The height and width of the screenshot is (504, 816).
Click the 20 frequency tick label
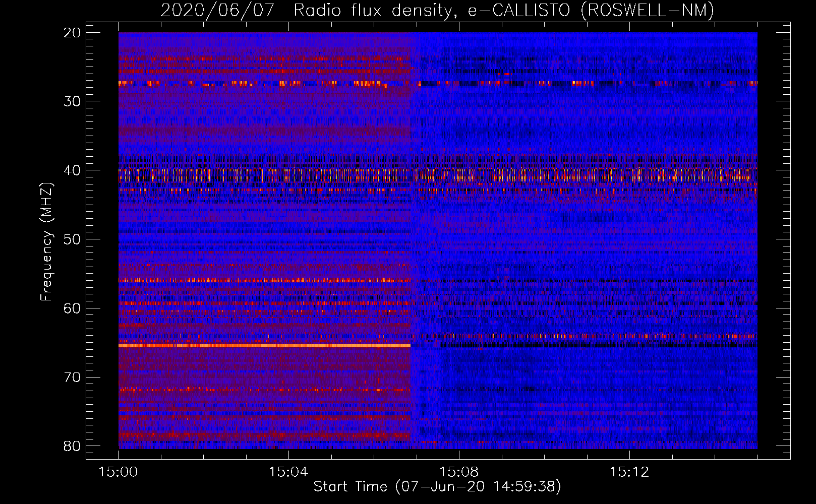[73, 33]
